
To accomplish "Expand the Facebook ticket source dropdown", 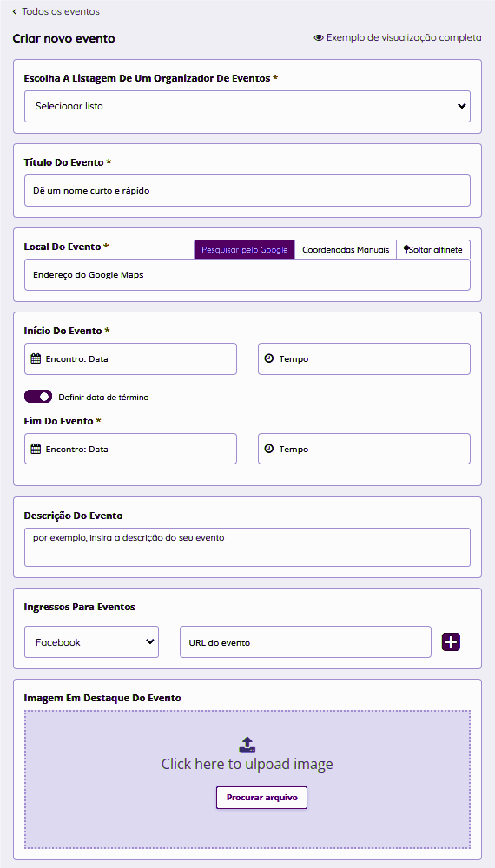I will [91, 642].
